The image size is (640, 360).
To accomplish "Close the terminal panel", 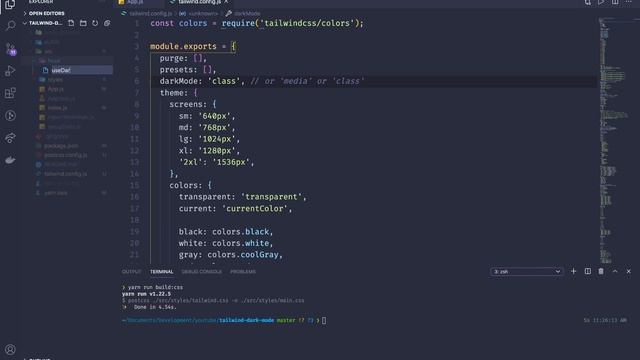I will tap(629, 271).
